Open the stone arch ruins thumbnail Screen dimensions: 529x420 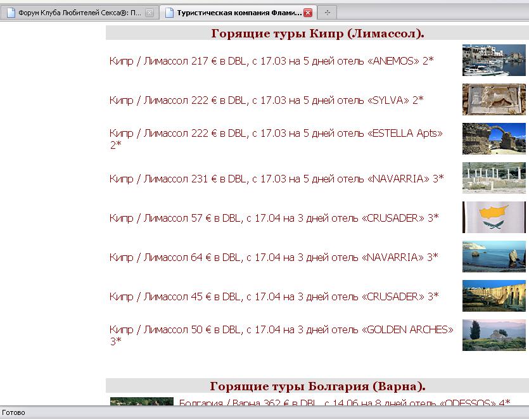click(x=494, y=139)
